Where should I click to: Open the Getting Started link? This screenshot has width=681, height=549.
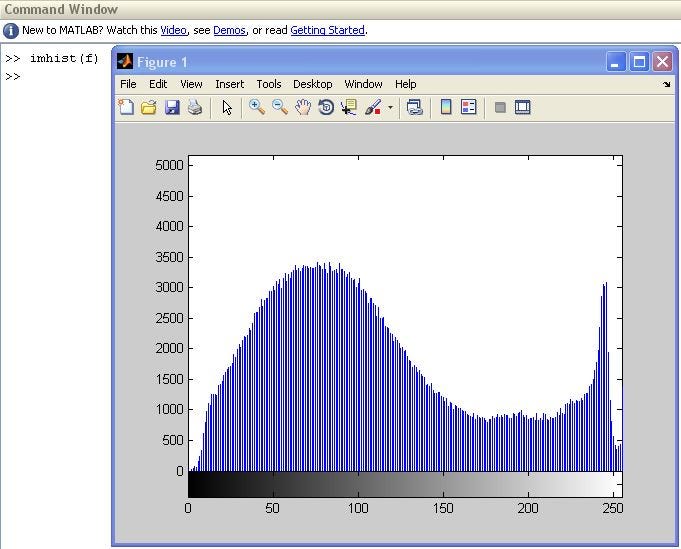327,30
